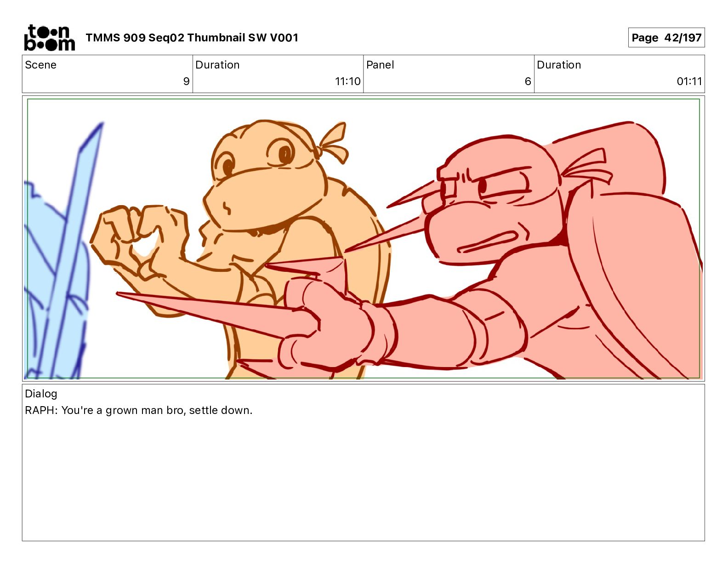The image size is (728, 563).
Task: Click dialog line 'RAPH: You're a grown man bro'
Action: 104,410
